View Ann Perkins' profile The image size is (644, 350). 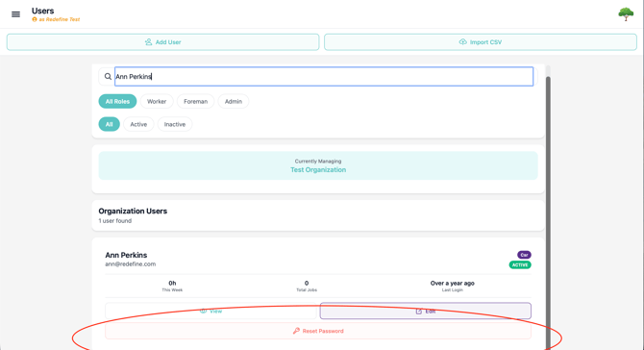pyautogui.click(x=211, y=311)
